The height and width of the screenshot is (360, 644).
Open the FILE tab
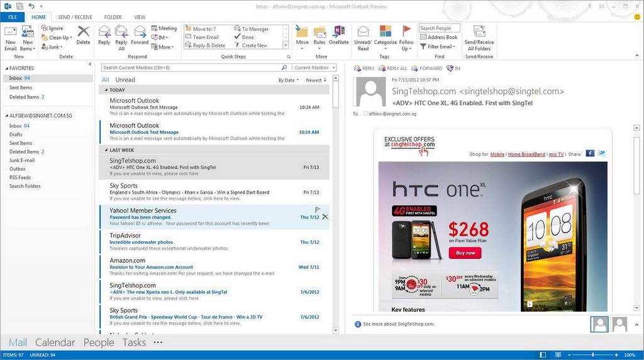[x=13, y=17]
